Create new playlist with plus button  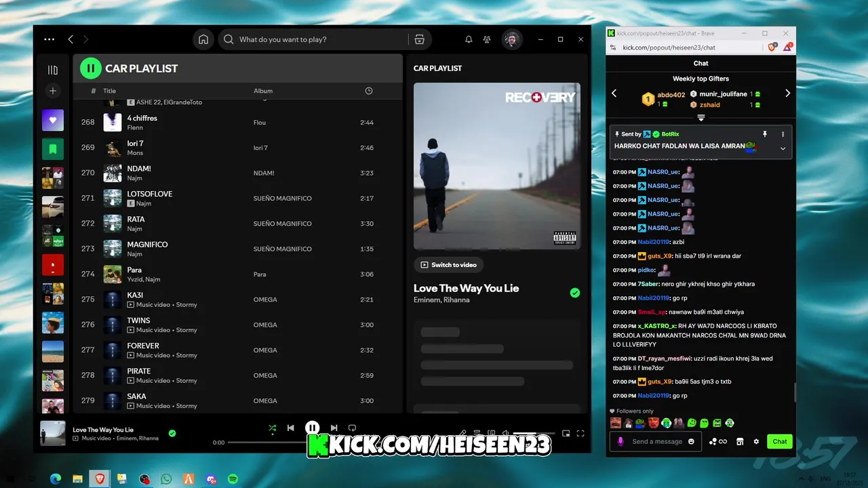coord(53,91)
